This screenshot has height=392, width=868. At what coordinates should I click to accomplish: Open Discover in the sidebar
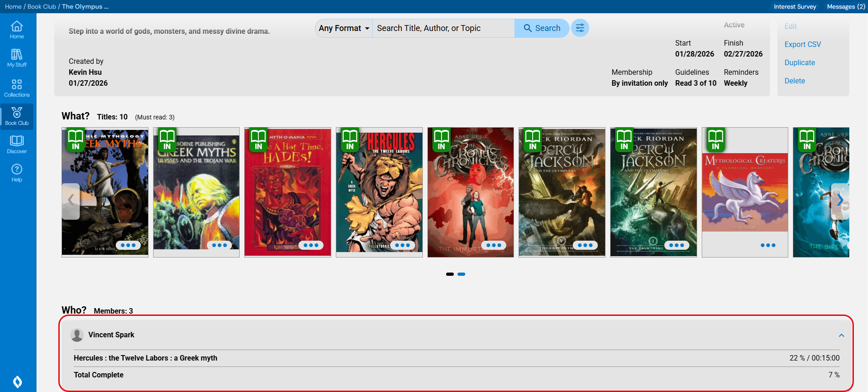point(17,144)
